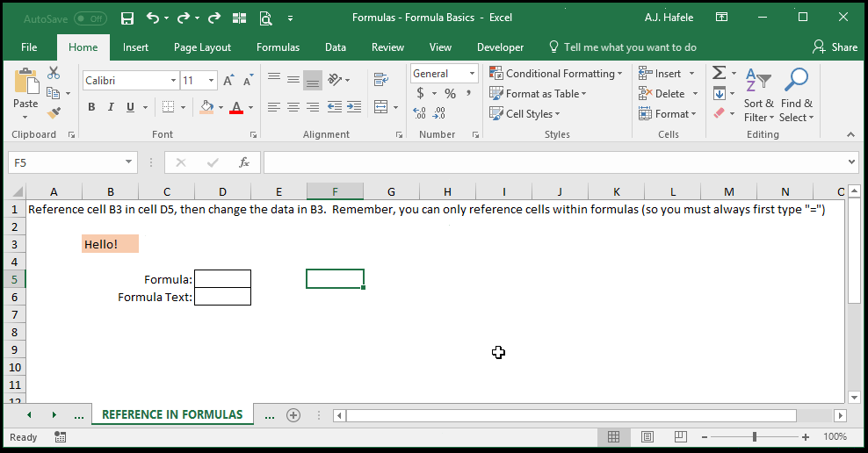
Task: Click the AutoSum sigma icon
Action: 720,73
